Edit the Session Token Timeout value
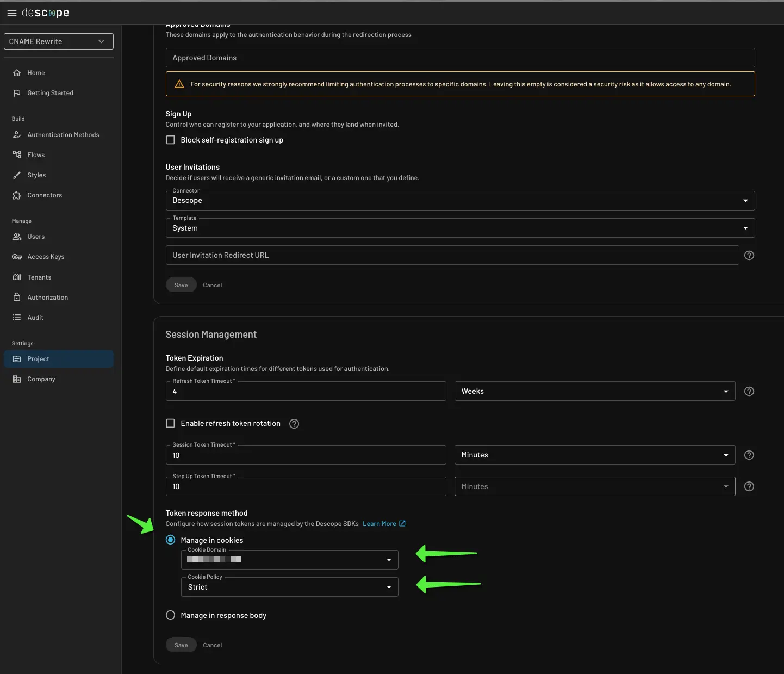The width and height of the screenshot is (784, 674). click(306, 455)
